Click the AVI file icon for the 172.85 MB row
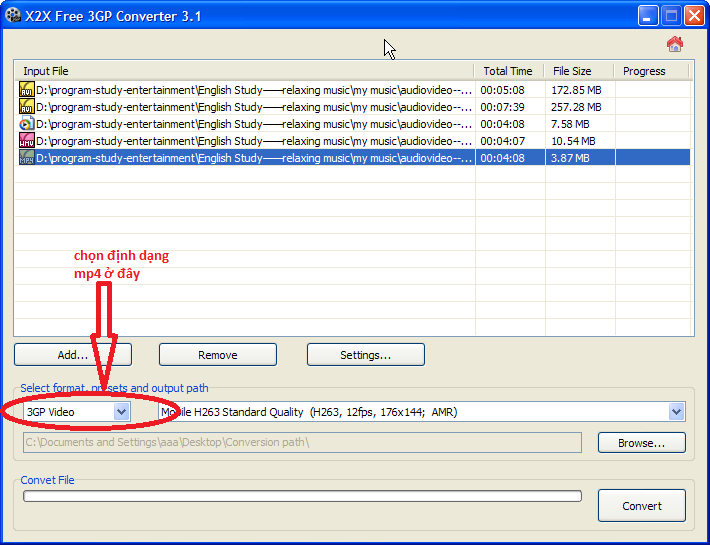Viewport: 710px width, 545px height. coord(26,89)
